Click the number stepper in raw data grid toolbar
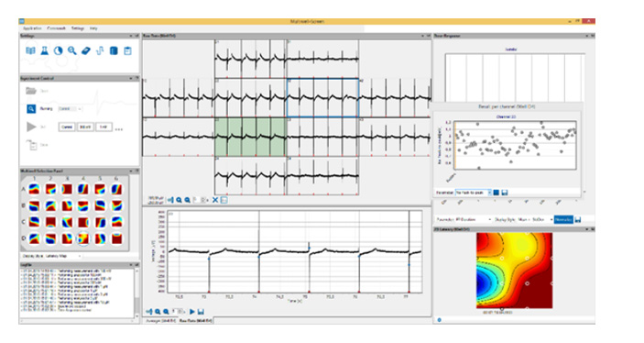The width and height of the screenshot is (644, 343). (x=201, y=200)
